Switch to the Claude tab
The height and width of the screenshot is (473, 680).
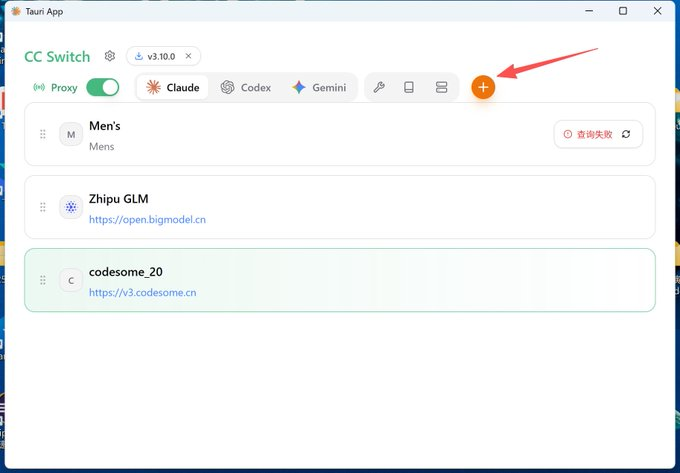172,87
